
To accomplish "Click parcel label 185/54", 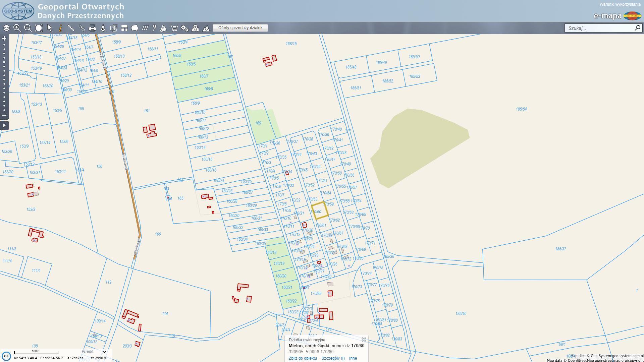I will [x=521, y=109].
